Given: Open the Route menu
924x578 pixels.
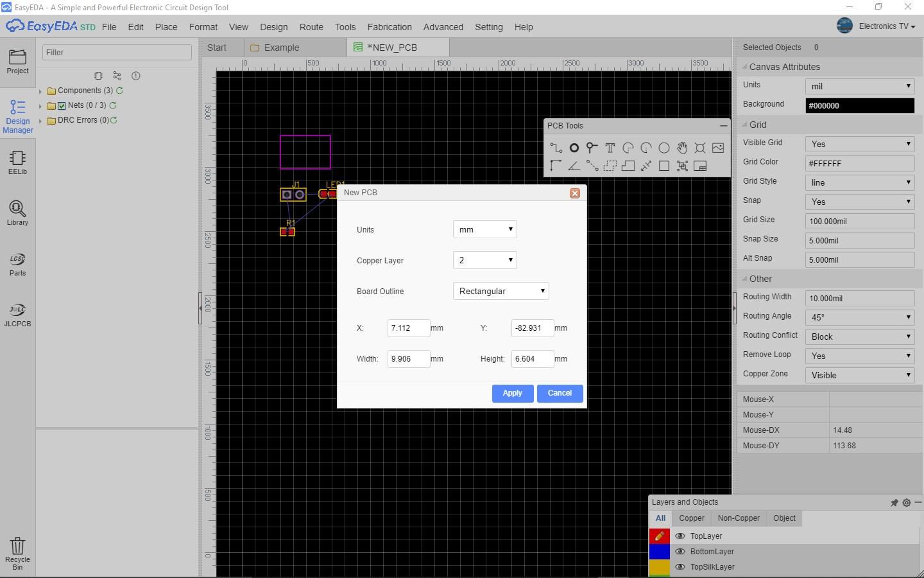Looking at the screenshot, I should click(x=311, y=27).
